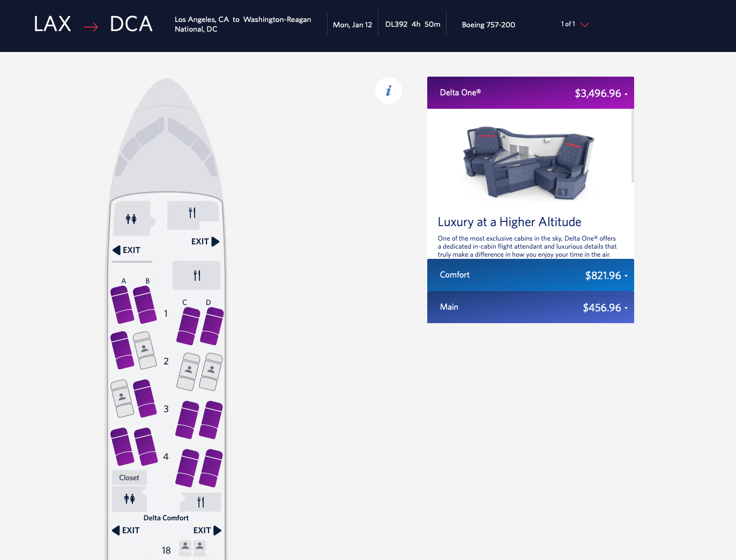Select seat 4A in row 4
Screen dimensions: 736x560
coord(122,446)
